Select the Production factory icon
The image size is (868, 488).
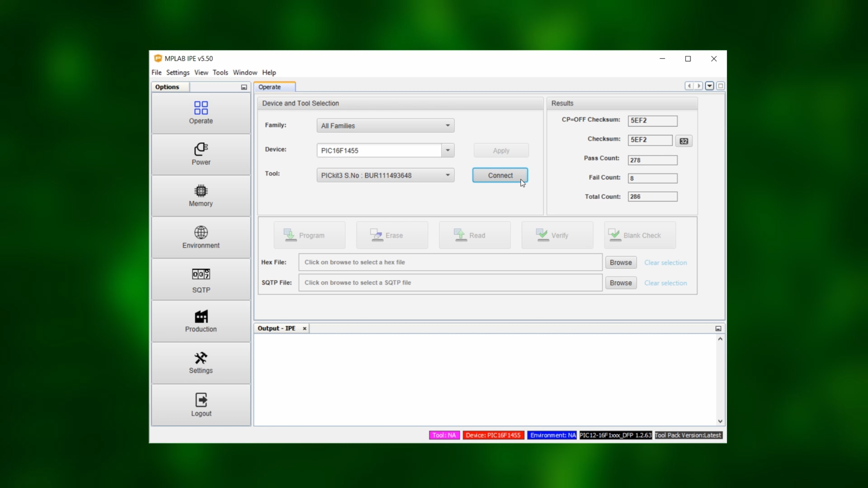[x=201, y=317]
